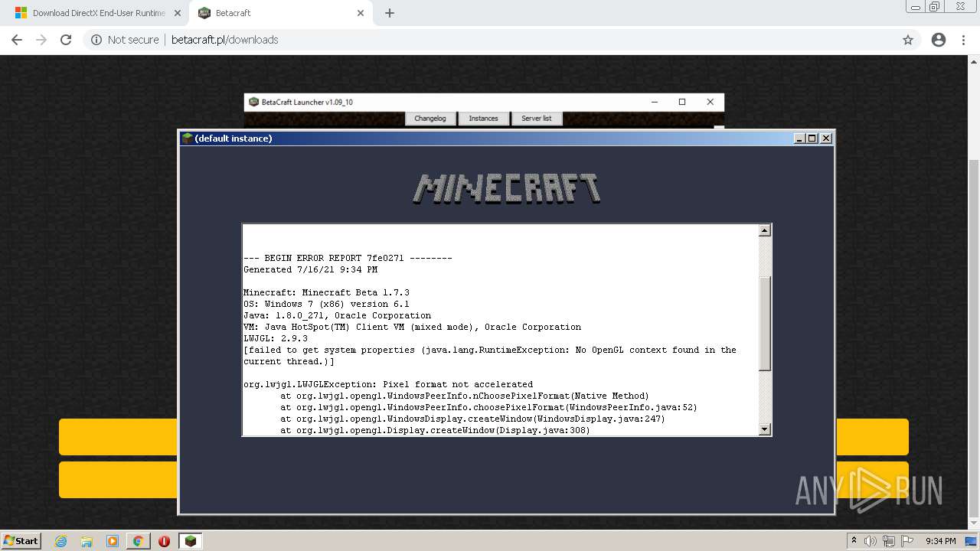Close the DirectX download tab

point(178,13)
